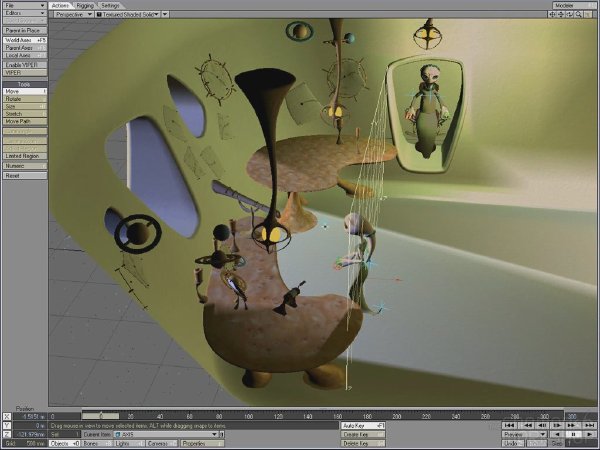Click the Z position value field
Viewport: 600px width, 450px height.
[x=30, y=434]
